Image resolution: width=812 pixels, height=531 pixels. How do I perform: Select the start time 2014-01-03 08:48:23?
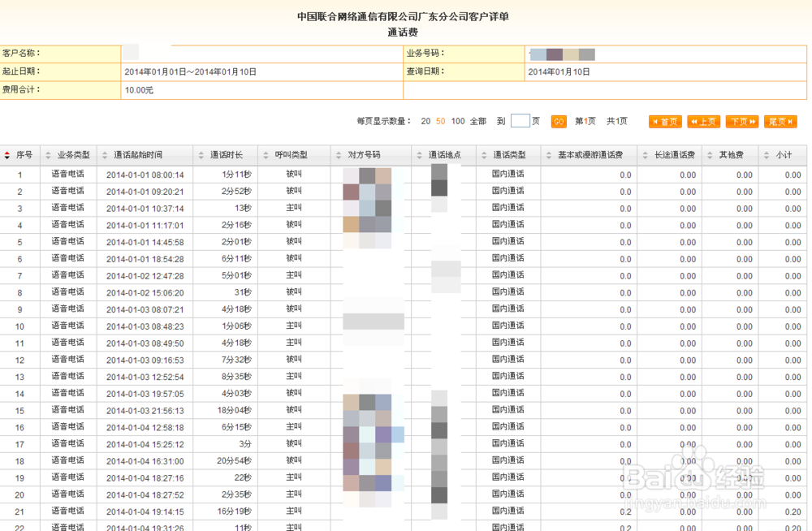click(x=145, y=326)
